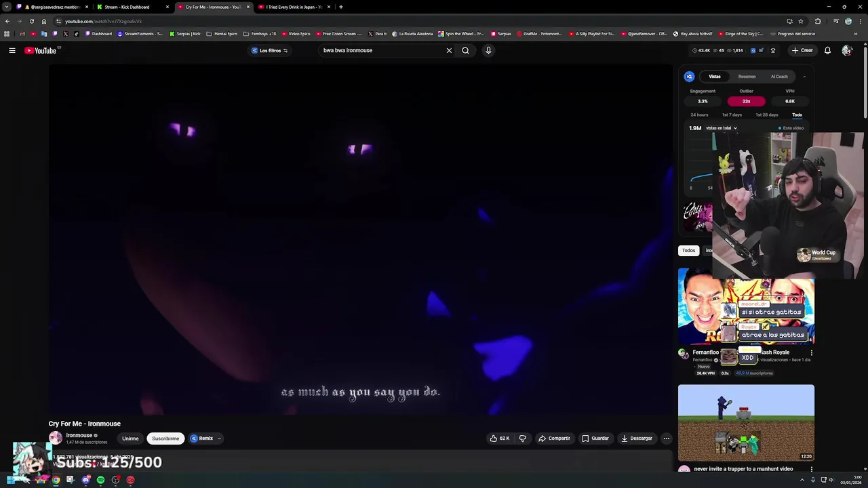
Task: Open Discord from the taskbar
Action: pyautogui.click(x=85, y=480)
